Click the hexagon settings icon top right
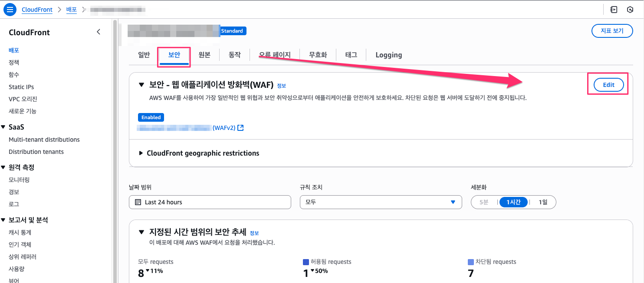The image size is (644, 283). (630, 9)
